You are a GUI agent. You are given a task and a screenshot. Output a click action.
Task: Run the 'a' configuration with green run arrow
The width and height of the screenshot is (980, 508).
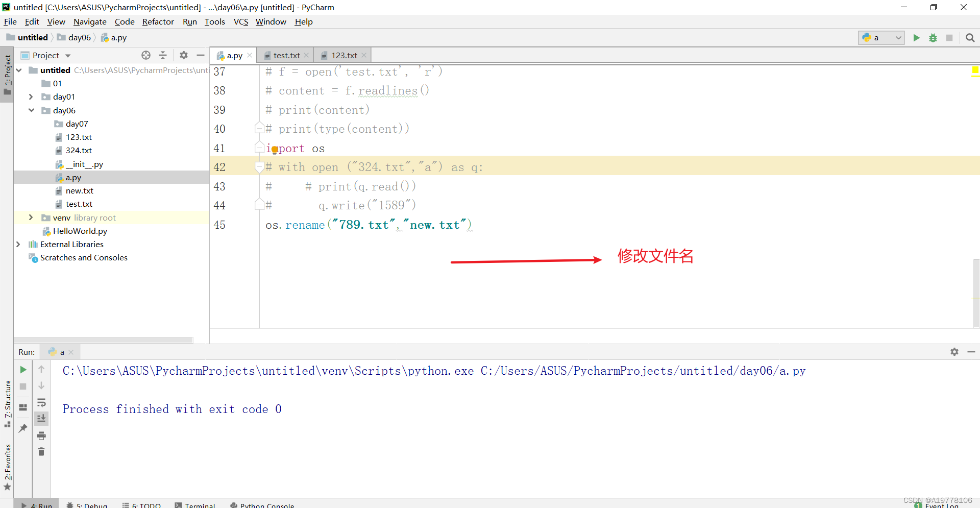[916, 37]
